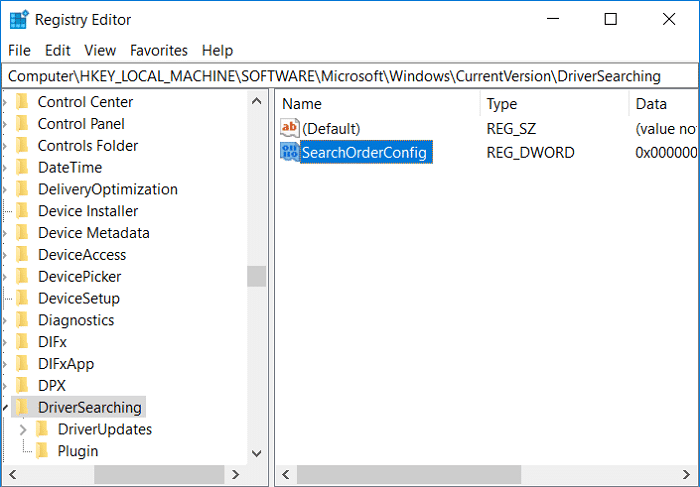Open the Edit menu
The height and width of the screenshot is (487, 700).
pos(58,50)
